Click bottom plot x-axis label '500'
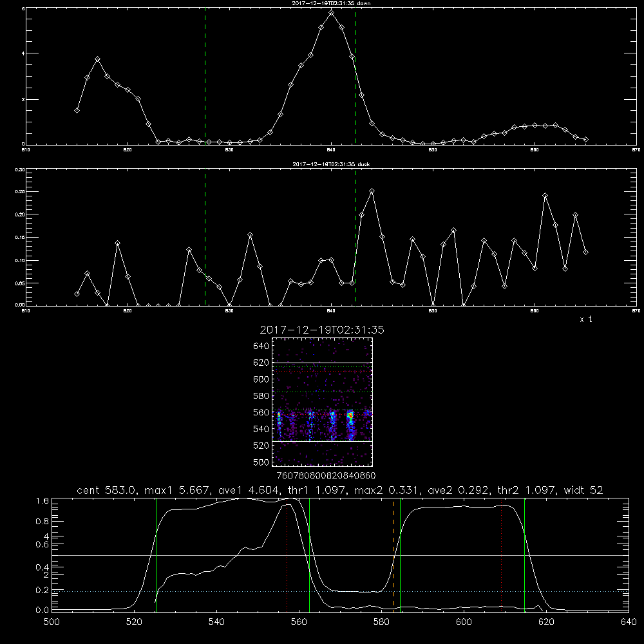644x644 pixels. click(52, 622)
